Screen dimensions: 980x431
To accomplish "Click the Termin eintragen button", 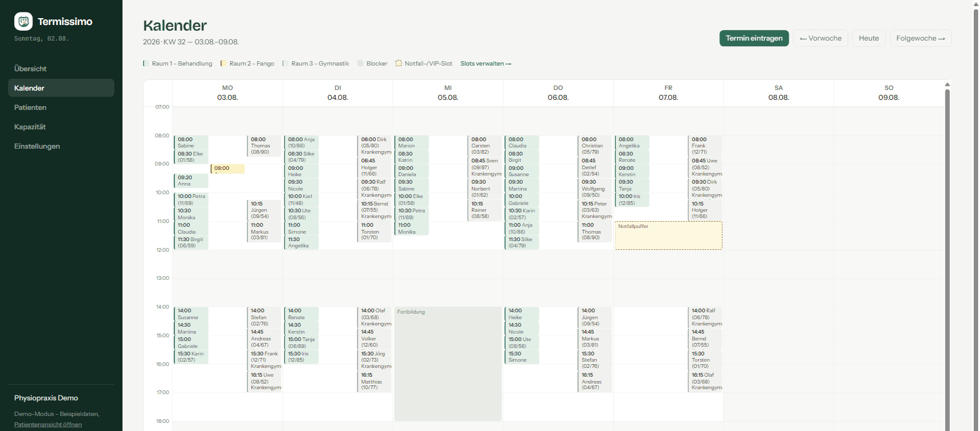I will tap(754, 38).
